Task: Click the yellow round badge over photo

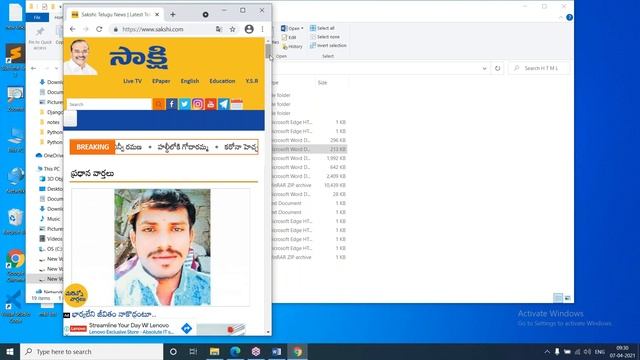Action: point(76,295)
